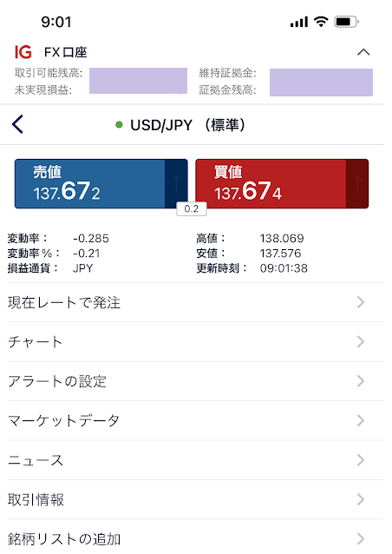
Task: Tap the Wi-Fi icon in status bar
Action: tap(321, 22)
